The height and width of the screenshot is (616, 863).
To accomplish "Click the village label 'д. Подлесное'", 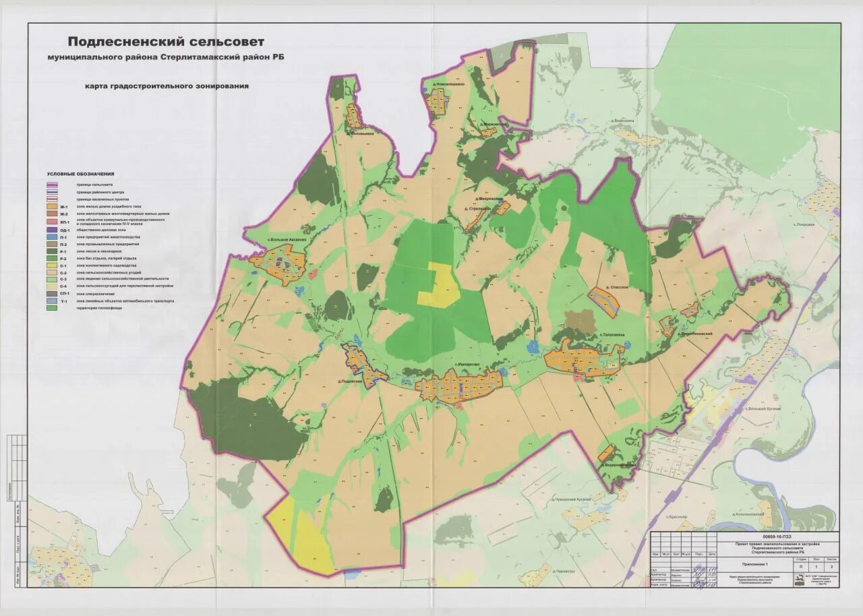I will click(351, 381).
